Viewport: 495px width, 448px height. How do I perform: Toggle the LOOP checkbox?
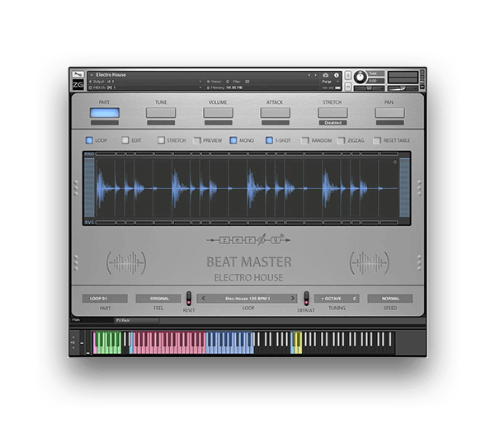[89, 140]
